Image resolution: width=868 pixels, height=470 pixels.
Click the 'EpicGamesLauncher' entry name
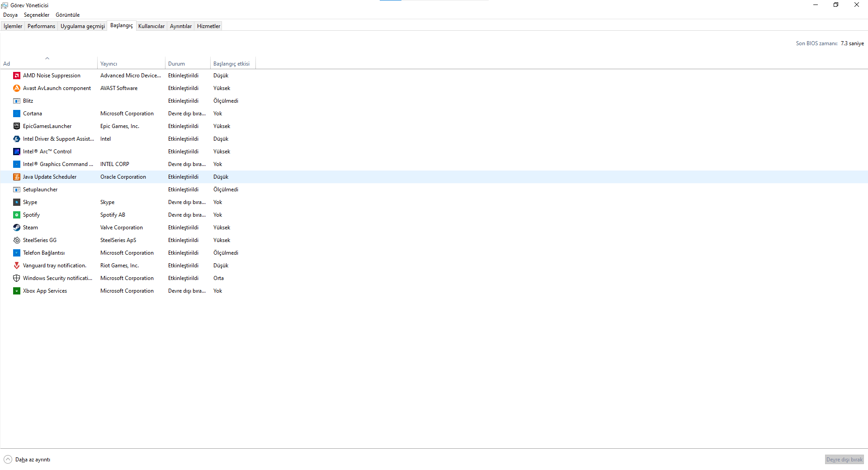tap(47, 126)
